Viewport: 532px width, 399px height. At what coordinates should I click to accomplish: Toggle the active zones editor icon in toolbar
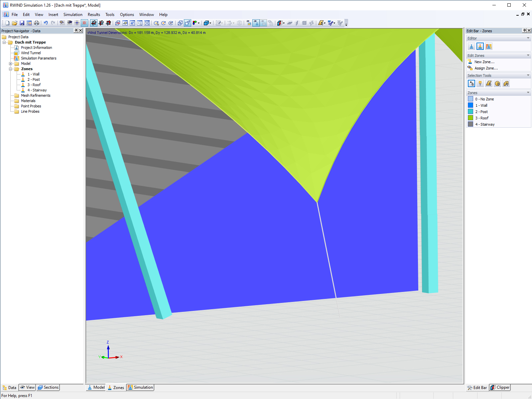click(256, 23)
